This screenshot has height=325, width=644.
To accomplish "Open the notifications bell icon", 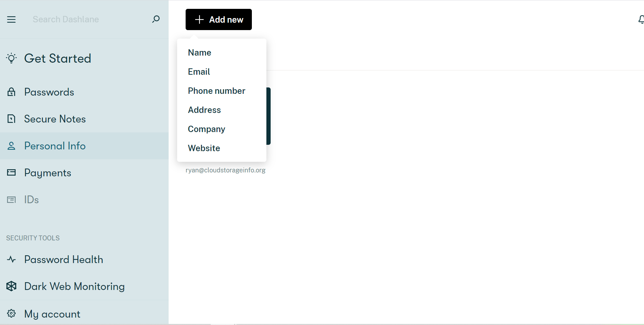I will 641,19.
